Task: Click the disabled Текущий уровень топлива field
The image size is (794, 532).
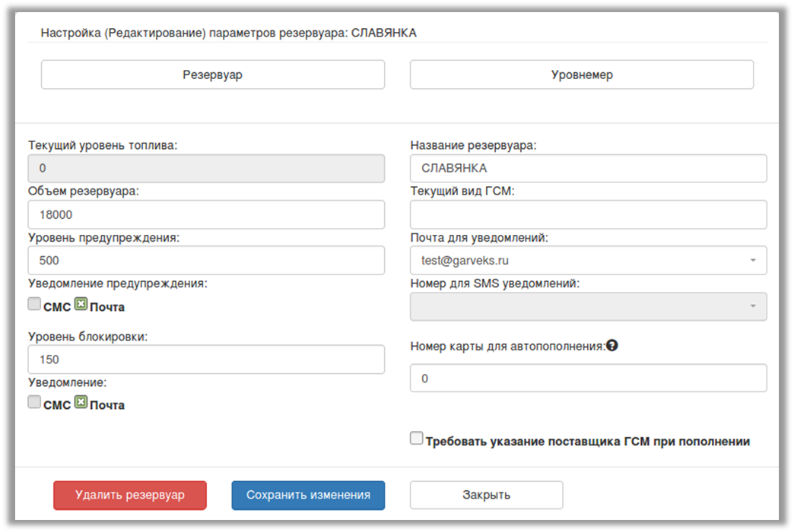Action: pyautogui.click(x=206, y=168)
